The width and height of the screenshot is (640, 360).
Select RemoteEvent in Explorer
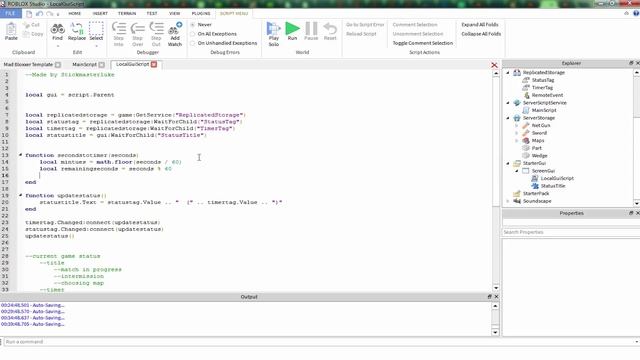[x=547, y=95]
